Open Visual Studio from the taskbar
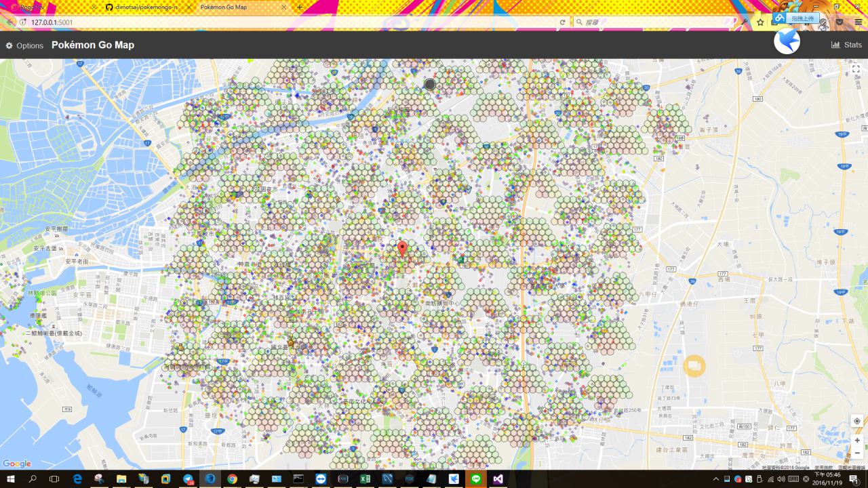 click(x=498, y=479)
